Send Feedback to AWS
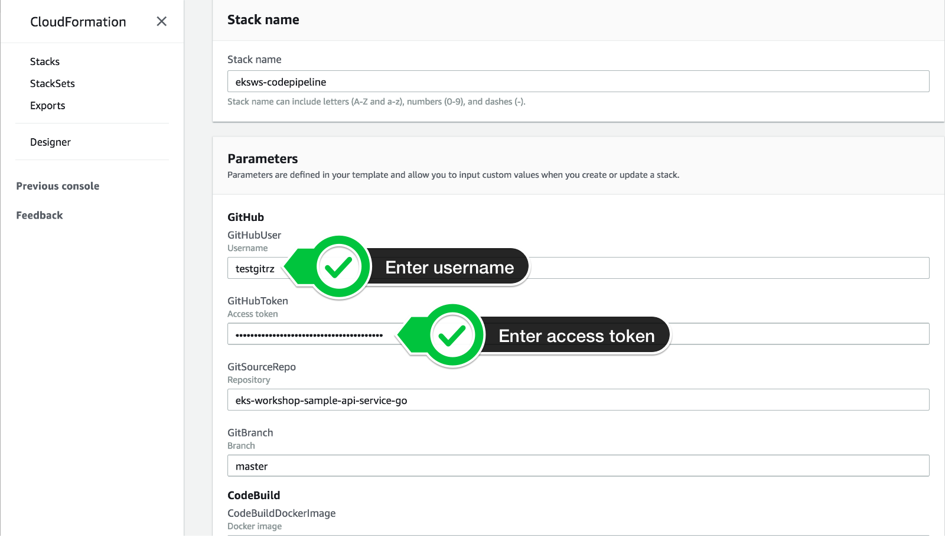 (x=39, y=215)
